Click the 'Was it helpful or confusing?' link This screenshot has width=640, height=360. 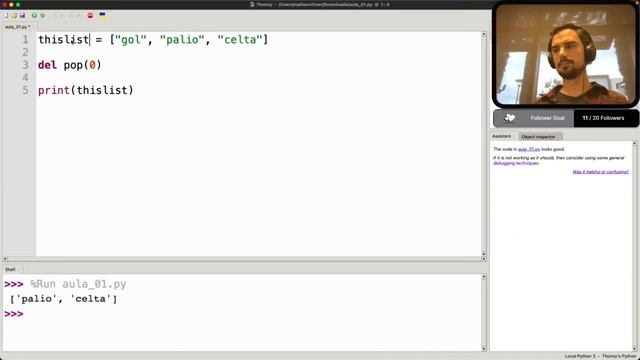point(600,172)
